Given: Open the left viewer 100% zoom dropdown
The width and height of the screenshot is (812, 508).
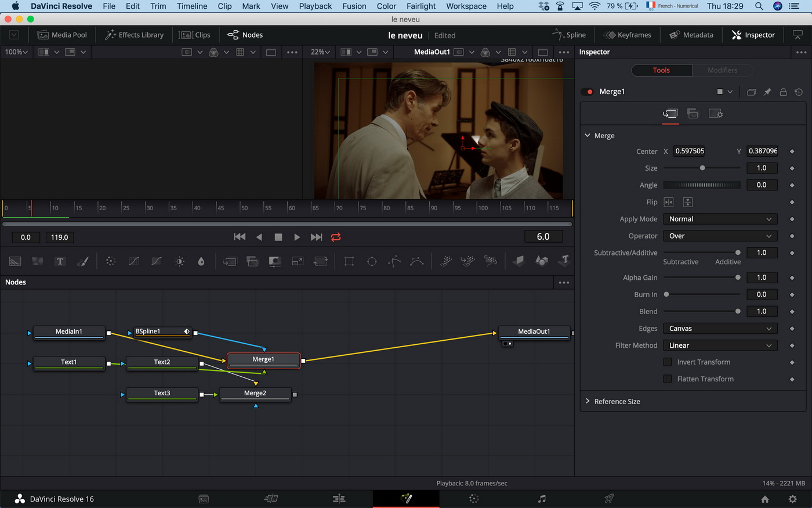Looking at the screenshot, I should pos(16,52).
